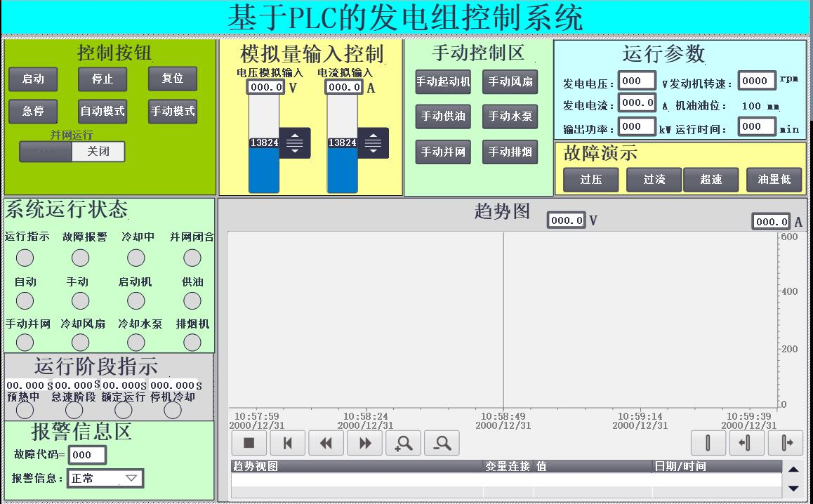
Task: Click the 怠速阶段 stage indicator lamp
Action: pyautogui.click(x=74, y=410)
